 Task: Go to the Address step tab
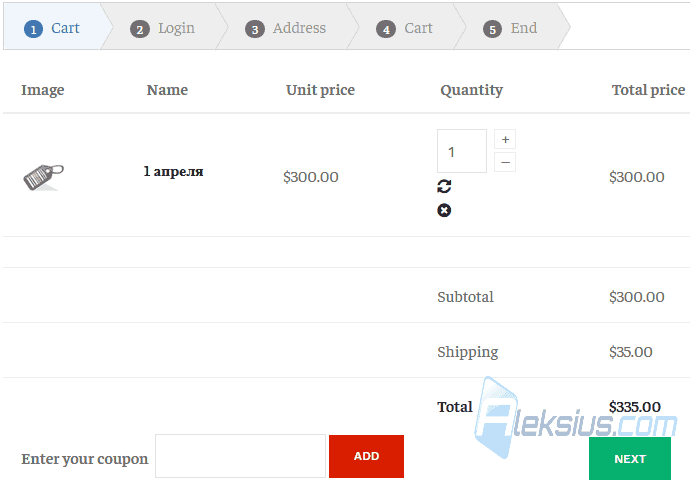point(285,28)
